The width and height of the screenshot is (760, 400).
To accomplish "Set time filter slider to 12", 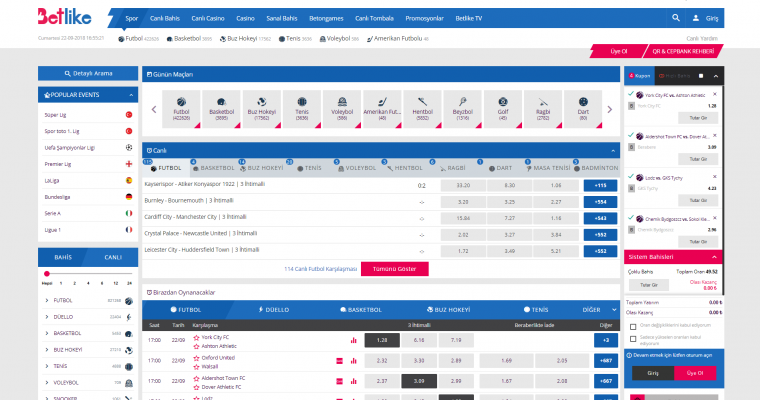I will pyautogui.click(x=116, y=283).
